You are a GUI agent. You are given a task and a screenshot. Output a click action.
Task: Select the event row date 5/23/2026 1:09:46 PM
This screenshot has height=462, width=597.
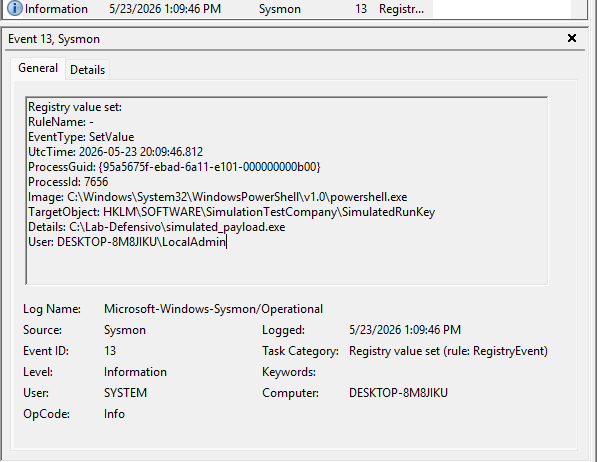pos(165,9)
